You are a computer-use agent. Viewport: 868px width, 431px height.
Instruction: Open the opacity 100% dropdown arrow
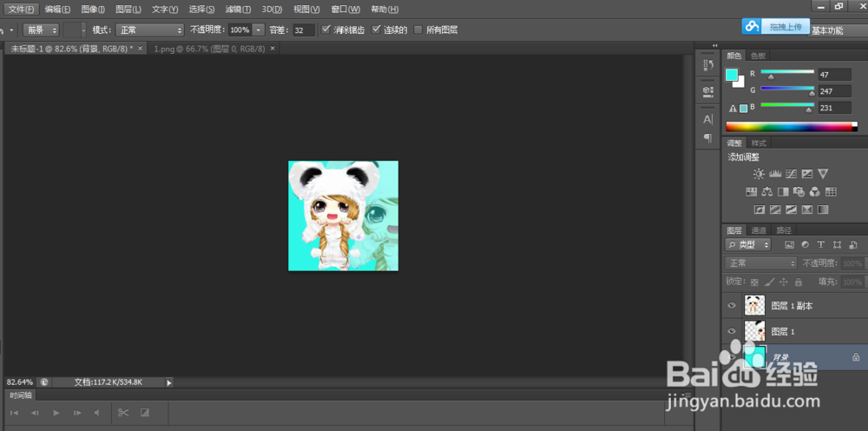[259, 30]
